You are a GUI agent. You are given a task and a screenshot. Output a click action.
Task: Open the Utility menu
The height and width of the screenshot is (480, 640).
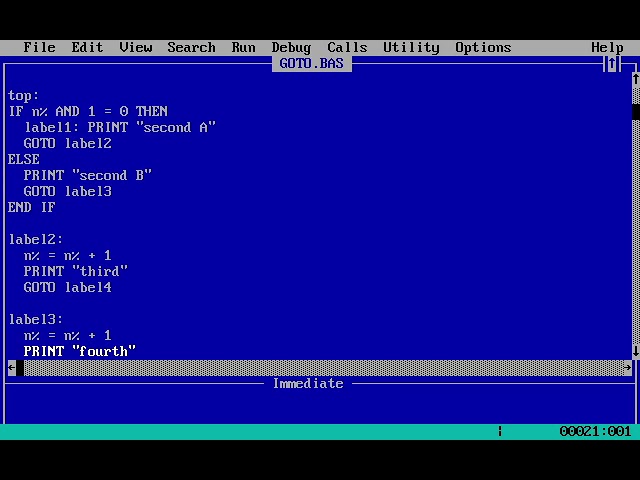[411, 47]
